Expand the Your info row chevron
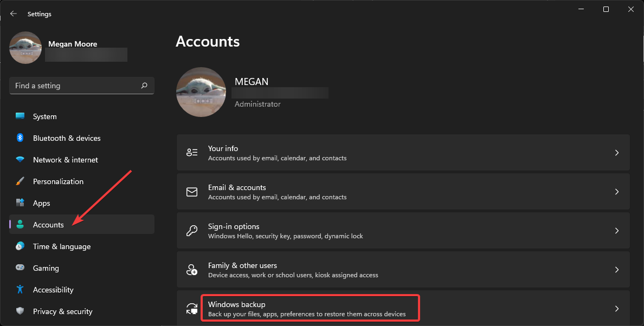 [616, 152]
